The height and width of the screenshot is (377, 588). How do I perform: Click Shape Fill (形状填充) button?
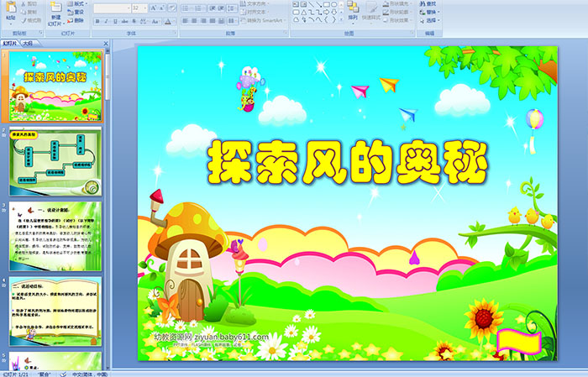click(397, 3)
